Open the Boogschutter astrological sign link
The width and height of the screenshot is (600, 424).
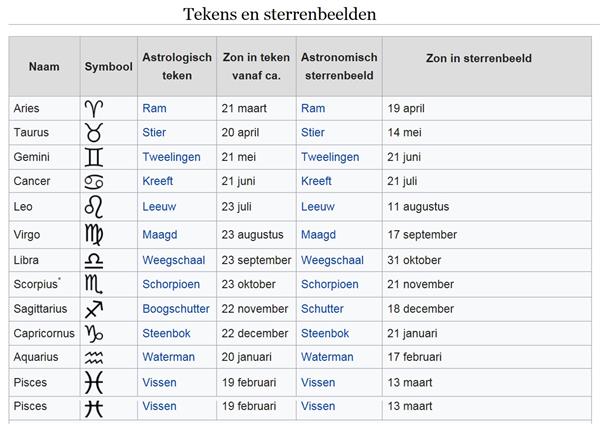pos(176,310)
